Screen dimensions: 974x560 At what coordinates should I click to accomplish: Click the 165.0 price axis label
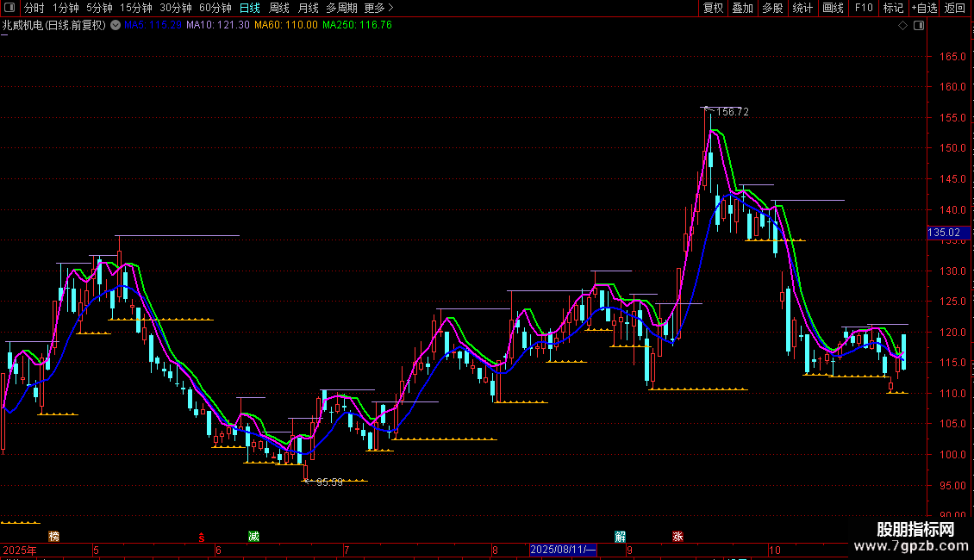pos(952,57)
